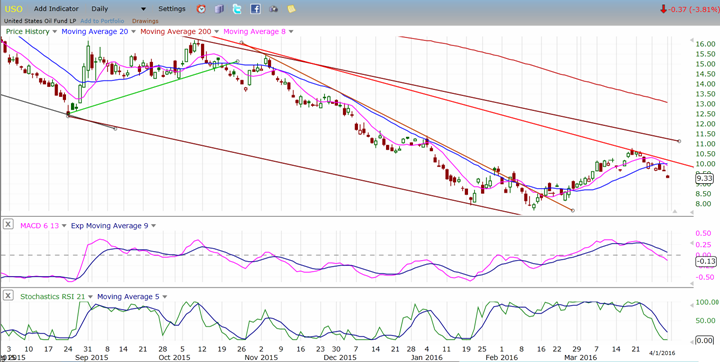720x362 pixels.
Task: Open the Add Indicator menu
Action: pos(56,9)
